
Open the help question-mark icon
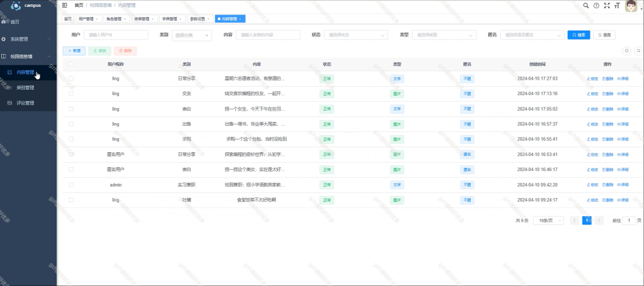(596, 5)
